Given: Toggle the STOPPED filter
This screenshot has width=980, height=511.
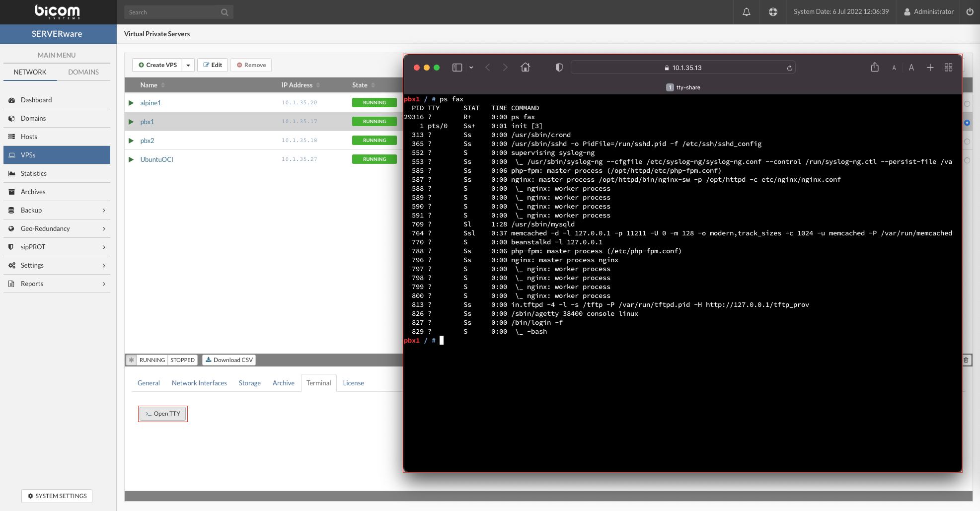Looking at the screenshot, I should click(x=182, y=360).
